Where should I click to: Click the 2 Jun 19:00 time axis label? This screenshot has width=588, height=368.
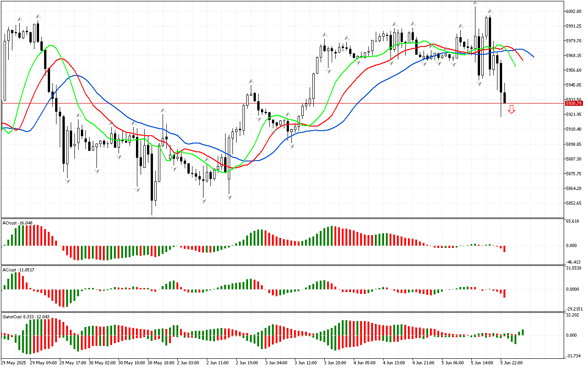(x=246, y=362)
